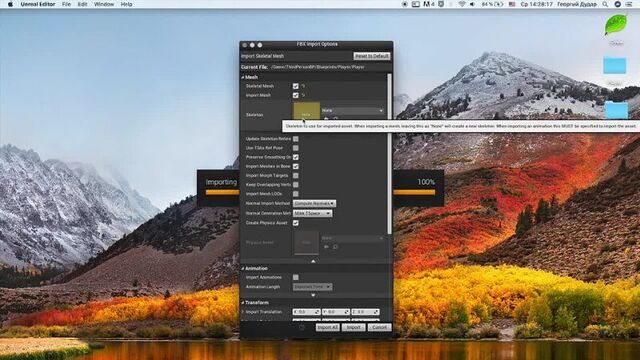Select the first blue desktop folder
This screenshot has width=640, height=360.
615,66
